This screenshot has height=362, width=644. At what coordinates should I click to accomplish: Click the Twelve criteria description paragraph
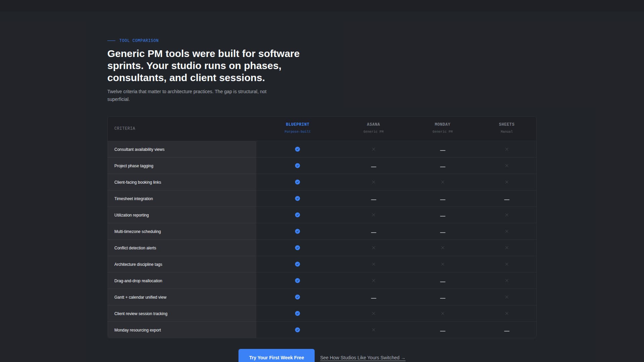(x=187, y=95)
